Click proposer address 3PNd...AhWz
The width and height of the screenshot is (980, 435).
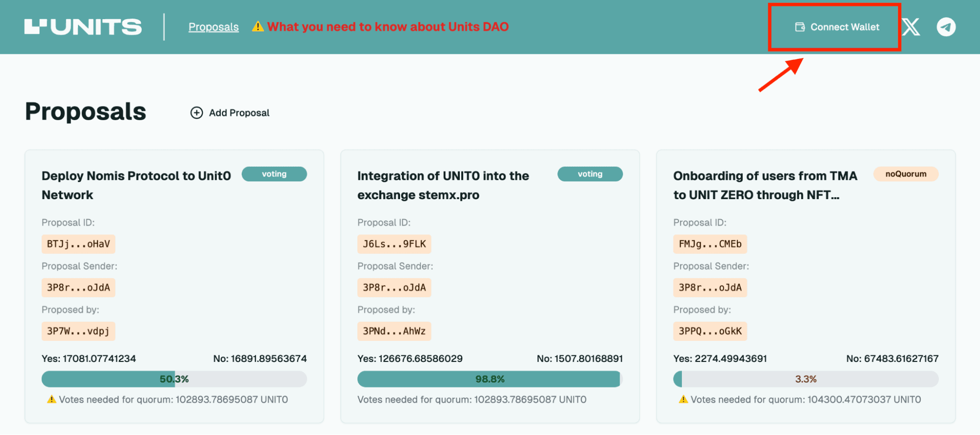click(394, 331)
